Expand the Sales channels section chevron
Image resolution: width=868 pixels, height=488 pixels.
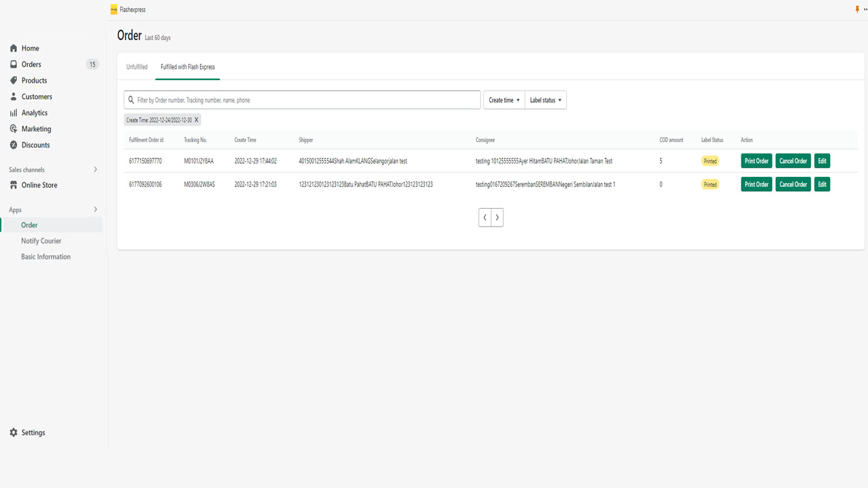click(x=95, y=170)
